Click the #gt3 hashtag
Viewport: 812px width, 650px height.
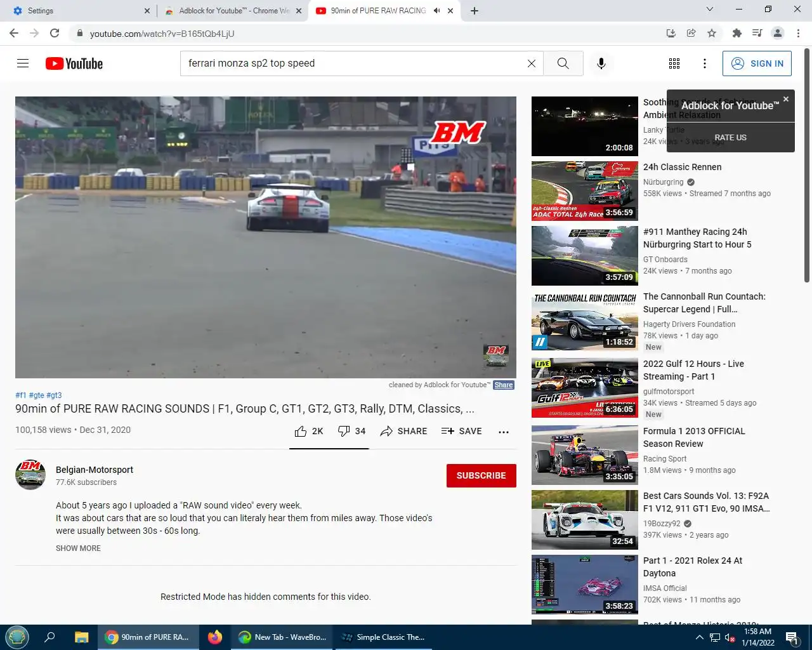click(x=54, y=395)
